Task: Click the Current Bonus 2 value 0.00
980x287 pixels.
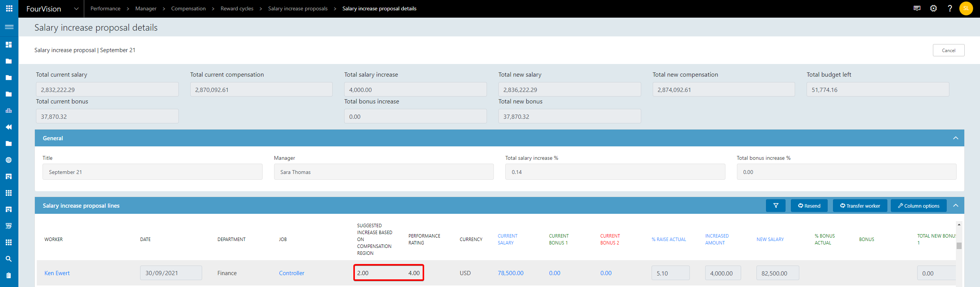Action: coord(606,273)
